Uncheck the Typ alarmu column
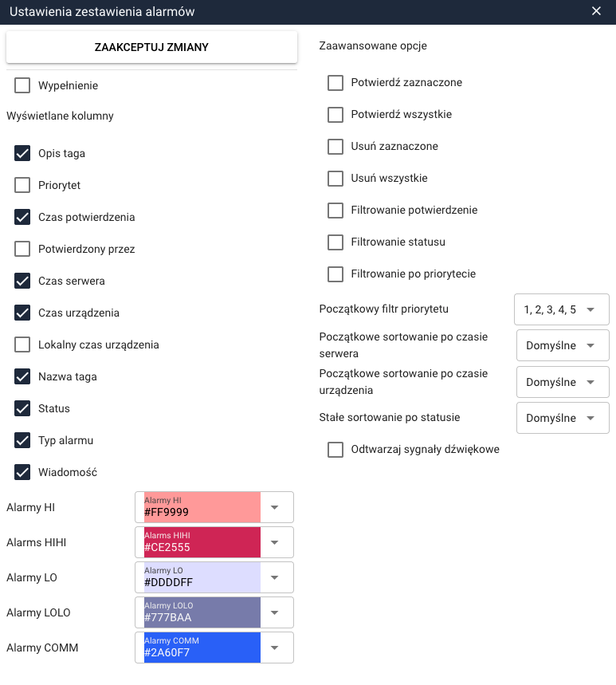The image size is (616, 685). click(x=22, y=440)
